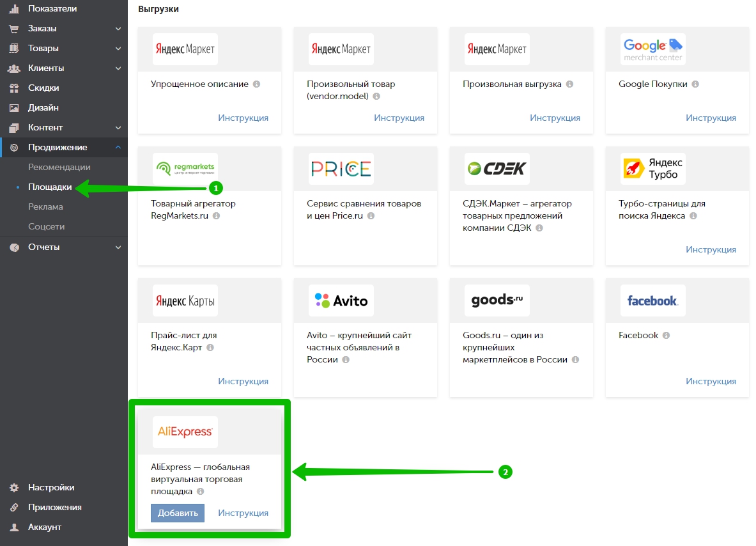Open the Скидки menu item

(x=43, y=88)
